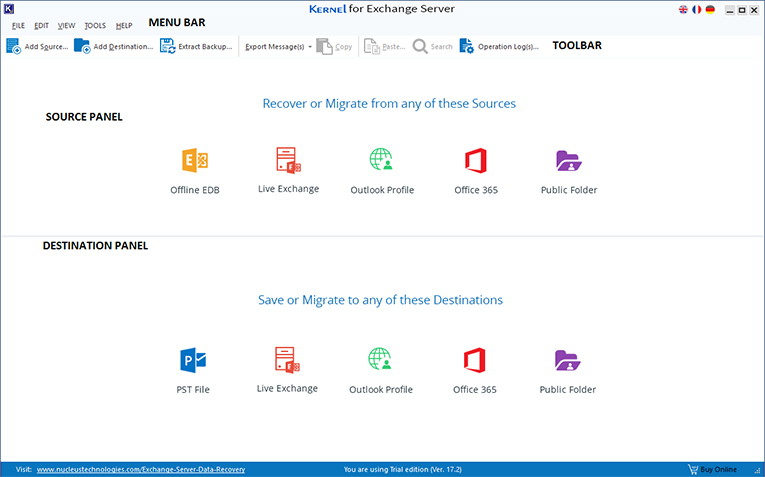Image resolution: width=765 pixels, height=477 pixels.
Task: Open Operation Logs from toolbar icon
Action: pos(466,46)
